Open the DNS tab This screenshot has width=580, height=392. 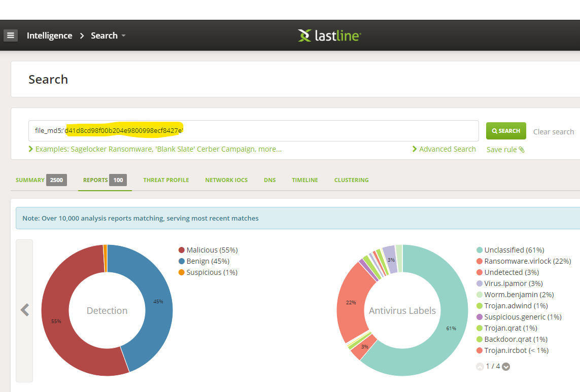[269, 180]
